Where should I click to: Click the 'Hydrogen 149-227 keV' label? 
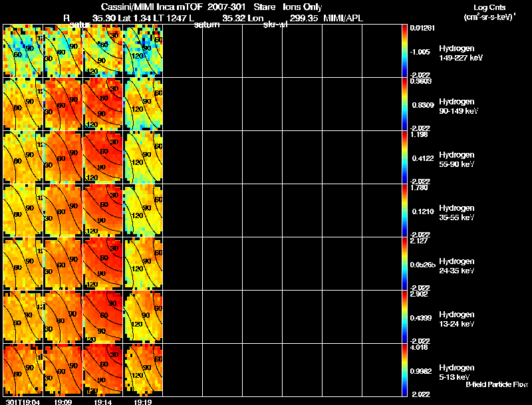tap(461, 53)
